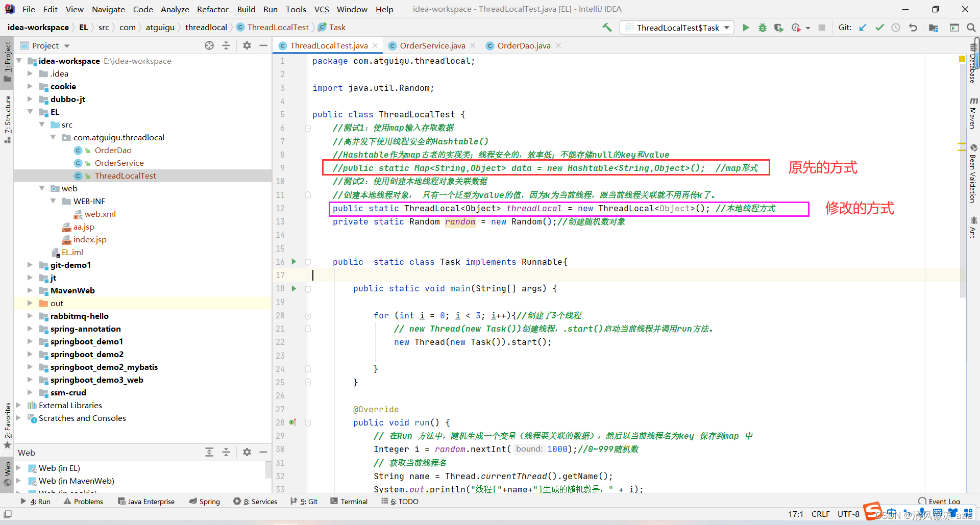Click locate-file target icon in Project panel
980x525 pixels.
[209, 45]
